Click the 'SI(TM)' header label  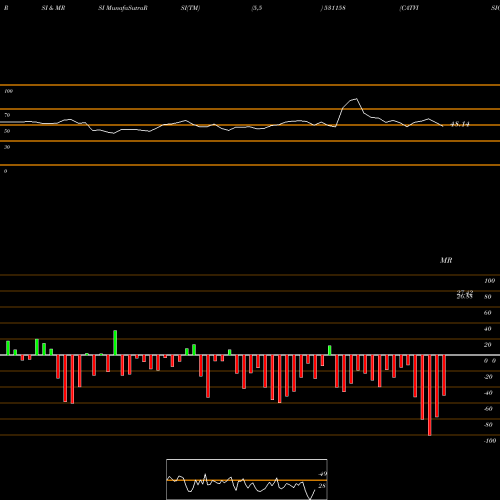(x=190, y=8)
